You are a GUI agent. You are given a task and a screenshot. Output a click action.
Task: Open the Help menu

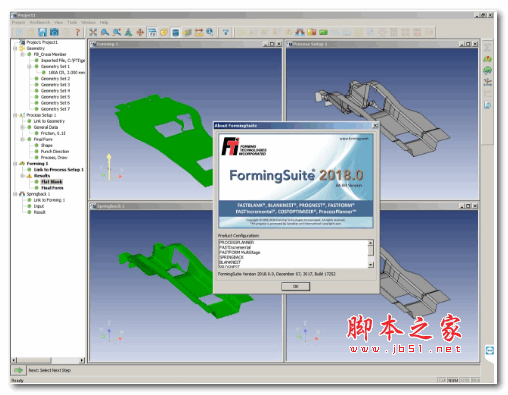(x=104, y=22)
